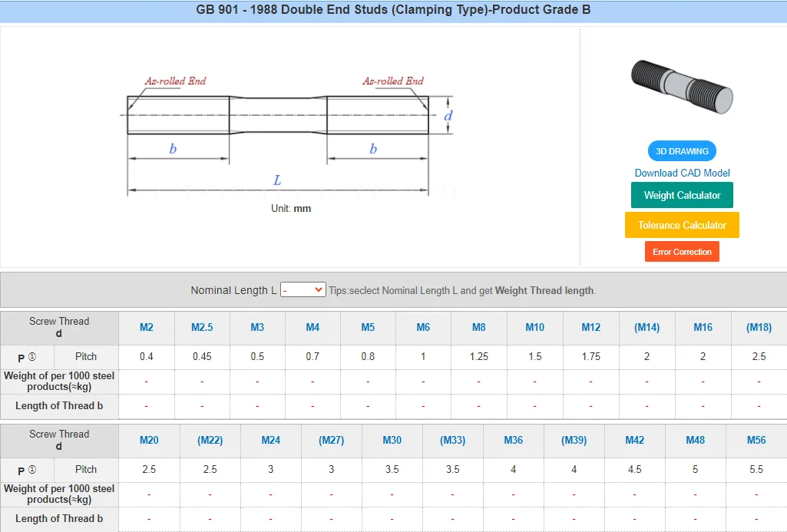
Task: Click the Error Correction button
Action: (681, 251)
